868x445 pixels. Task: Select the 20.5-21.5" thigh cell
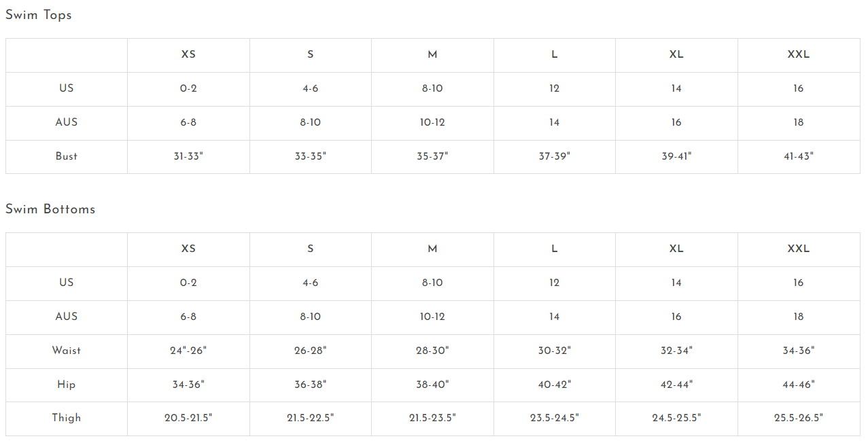click(188, 418)
